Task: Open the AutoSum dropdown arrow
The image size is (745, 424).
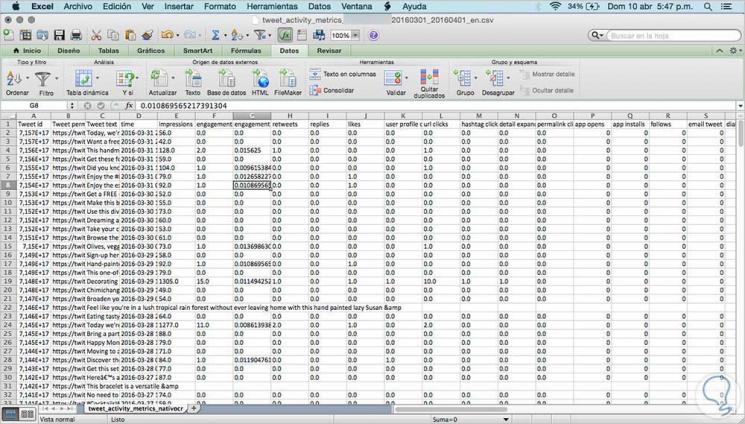Action: (x=225, y=35)
